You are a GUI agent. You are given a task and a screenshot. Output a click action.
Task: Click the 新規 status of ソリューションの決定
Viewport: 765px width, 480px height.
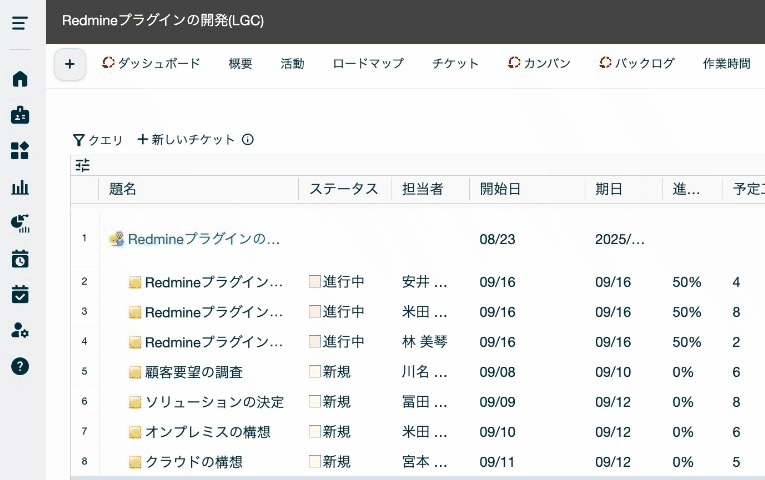point(337,401)
